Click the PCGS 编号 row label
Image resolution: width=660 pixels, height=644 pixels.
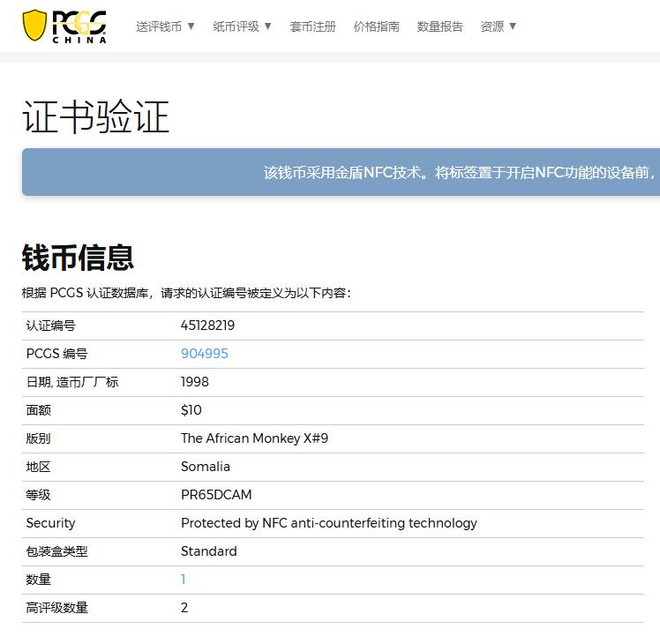(56, 354)
